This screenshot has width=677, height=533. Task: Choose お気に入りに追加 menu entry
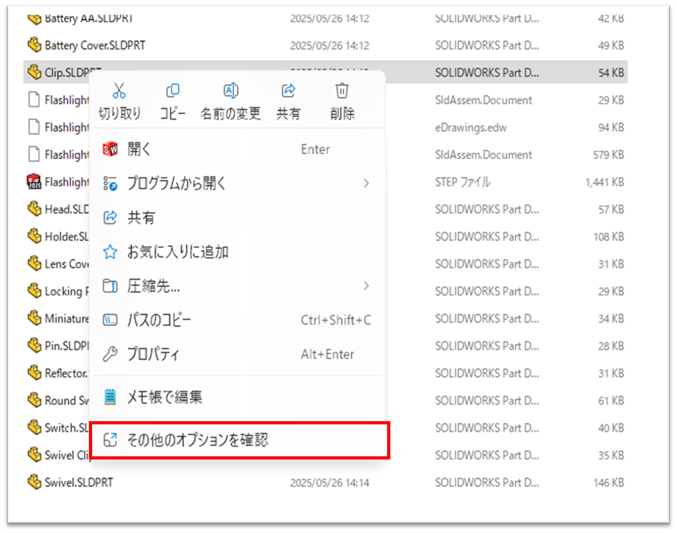tap(177, 252)
